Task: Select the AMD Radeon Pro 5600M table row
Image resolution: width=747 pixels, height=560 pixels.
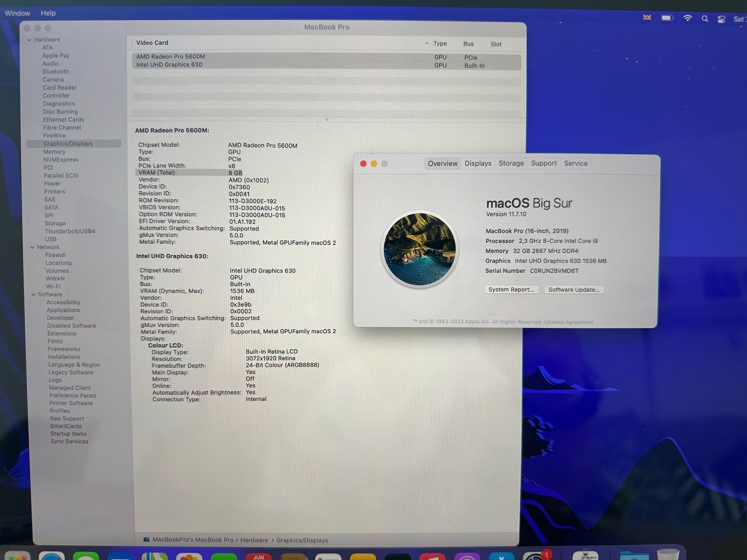Action: point(326,57)
